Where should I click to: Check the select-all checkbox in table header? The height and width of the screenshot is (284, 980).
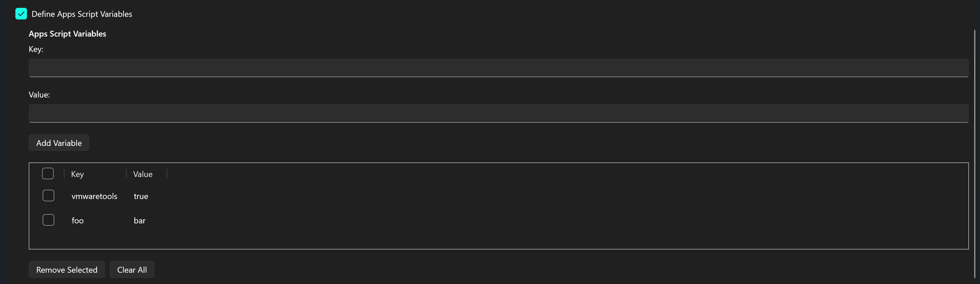click(48, 173)
